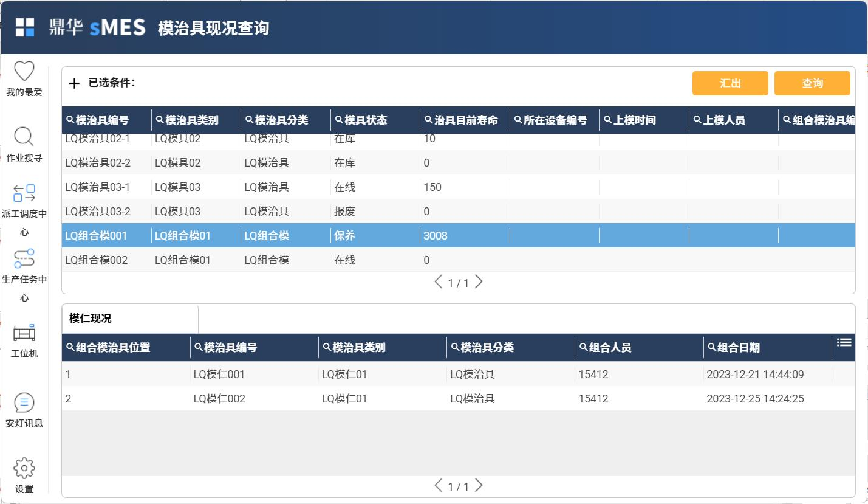Go to next page in 模仁现况 table

[x=479, y=485]
